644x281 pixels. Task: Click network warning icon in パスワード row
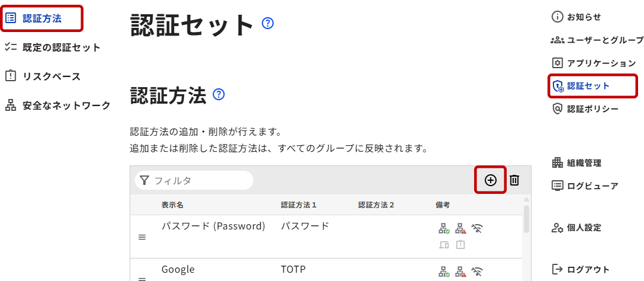(x=461, y=228)
